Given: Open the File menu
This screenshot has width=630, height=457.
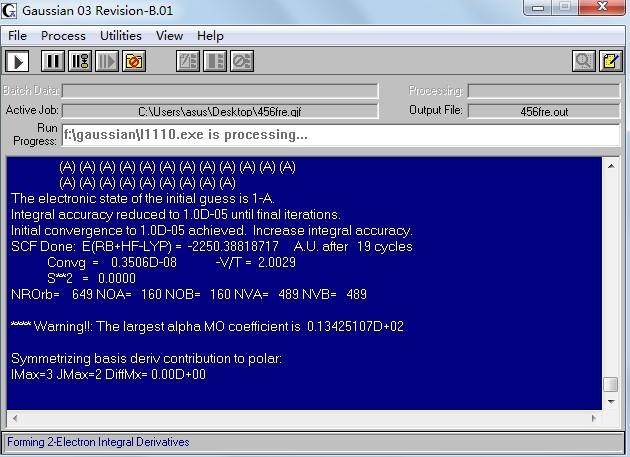Looking at the screenshot, I should click(17, 36).
